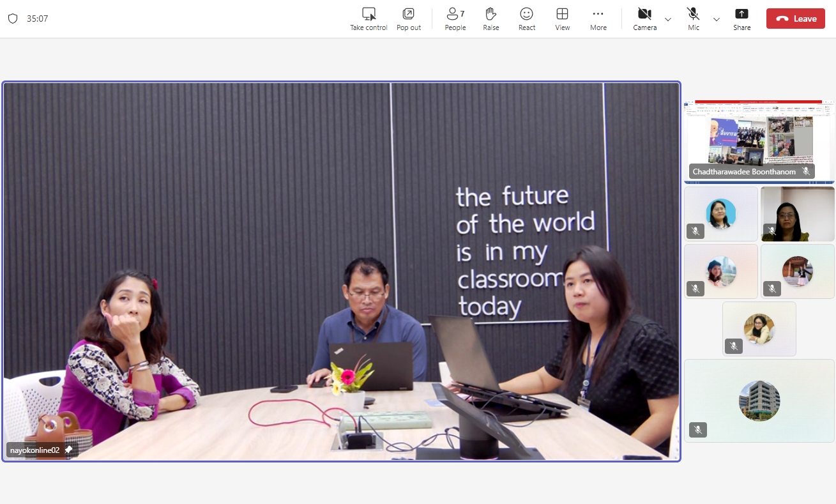The width and height of the screenshot is (836, 504).
Task: Expand the Camera options dropdown arrow
Action: click(668, 19)
